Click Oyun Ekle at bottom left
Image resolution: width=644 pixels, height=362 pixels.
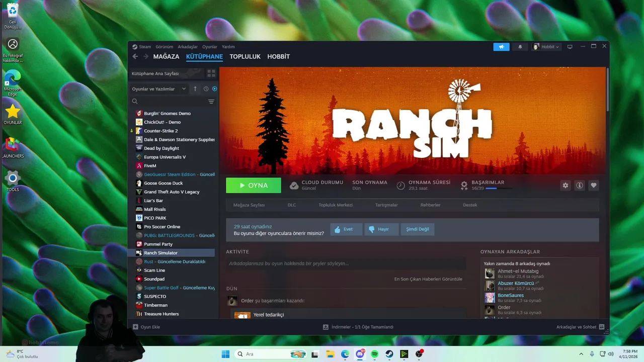pos(146,327)
